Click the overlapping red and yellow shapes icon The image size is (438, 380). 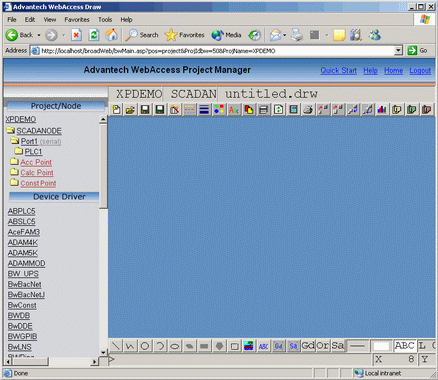[x=249, y=110]
